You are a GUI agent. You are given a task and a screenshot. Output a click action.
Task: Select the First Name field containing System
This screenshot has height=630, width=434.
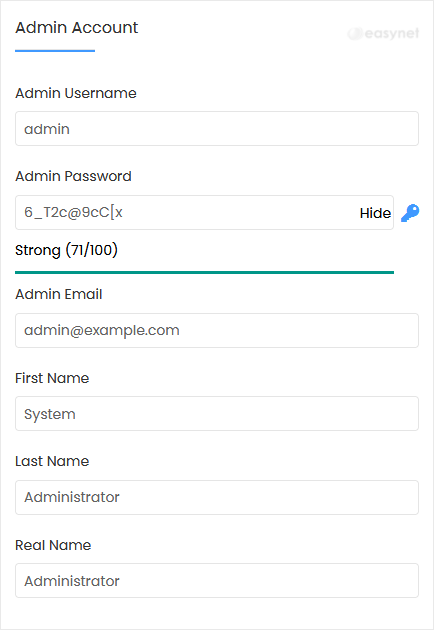coord(217,413)
